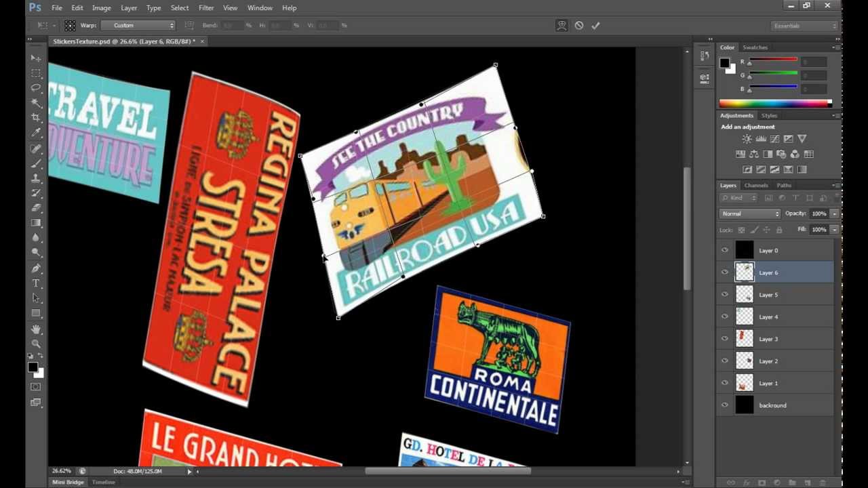The height and width of the screenshot is (488, 868).
Task: Select the Rectangular Marquee tool
Action: [x=36, y=73]
